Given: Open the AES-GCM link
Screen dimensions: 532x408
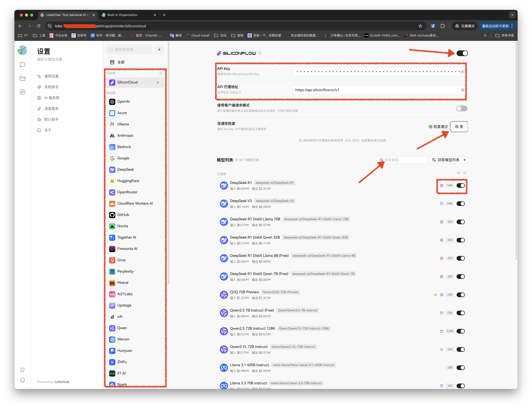Looking at the screenshot, I should pos(352,140).
